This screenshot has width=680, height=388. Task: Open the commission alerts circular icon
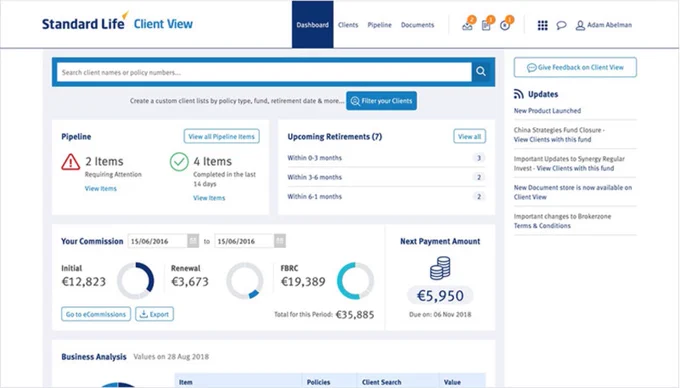click(505, 26)
